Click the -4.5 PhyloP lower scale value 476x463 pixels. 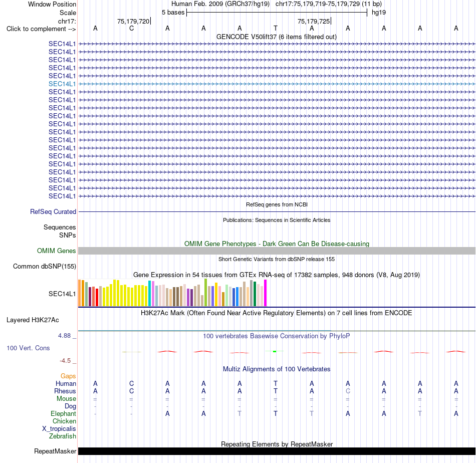[x=65, y=361]
